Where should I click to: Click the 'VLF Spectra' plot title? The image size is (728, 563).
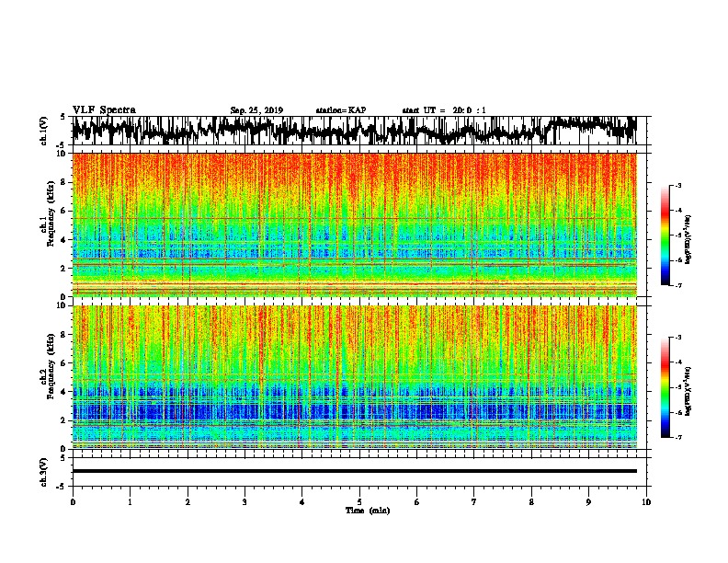pyautogui.click(x=104, y=110)
